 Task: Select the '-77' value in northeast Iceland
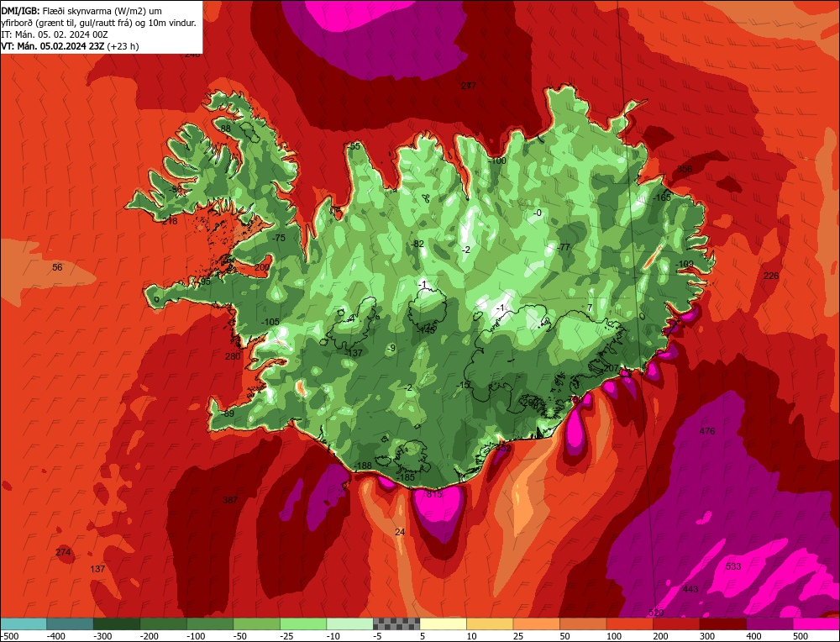click(x=564, y=247)
